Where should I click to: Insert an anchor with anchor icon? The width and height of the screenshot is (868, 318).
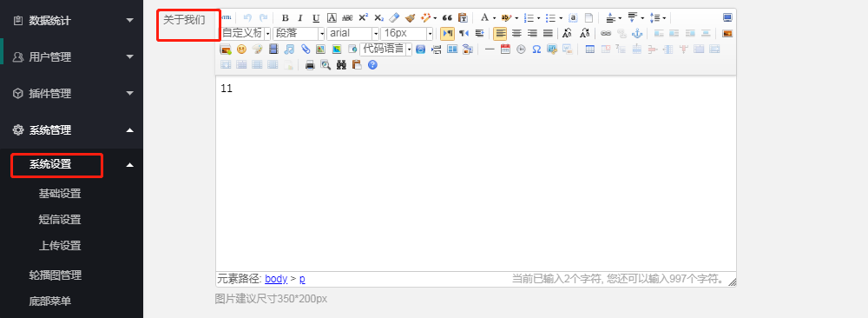tap(637, 33)
